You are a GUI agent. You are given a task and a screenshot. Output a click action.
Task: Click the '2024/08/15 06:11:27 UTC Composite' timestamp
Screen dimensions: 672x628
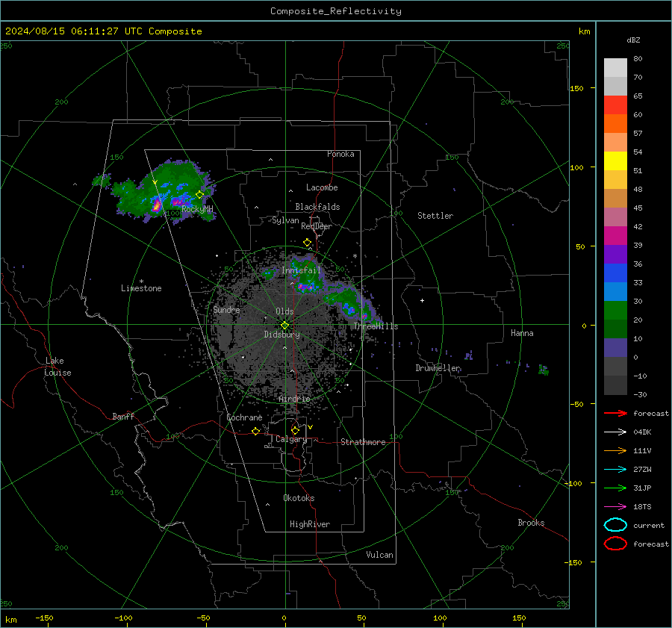(103, 31)
